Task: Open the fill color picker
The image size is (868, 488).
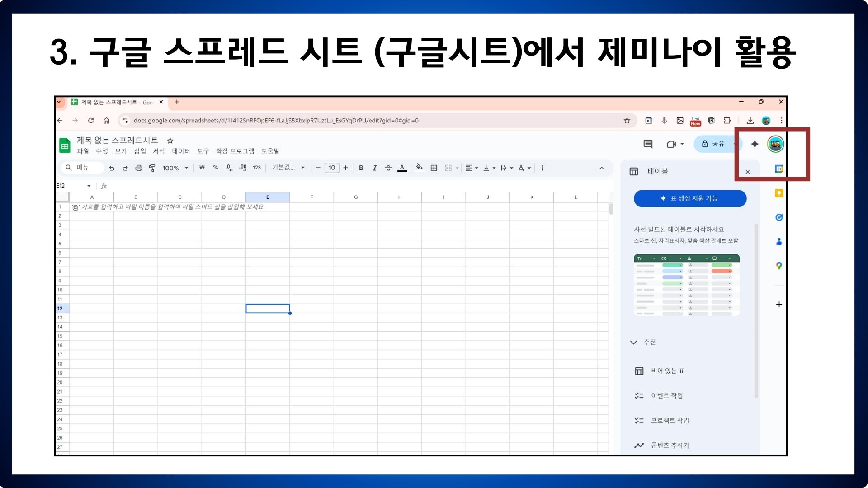Action: pos(419,168)
